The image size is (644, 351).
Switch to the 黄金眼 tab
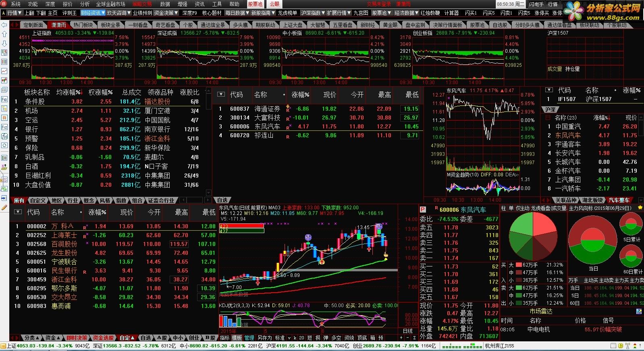391,25
